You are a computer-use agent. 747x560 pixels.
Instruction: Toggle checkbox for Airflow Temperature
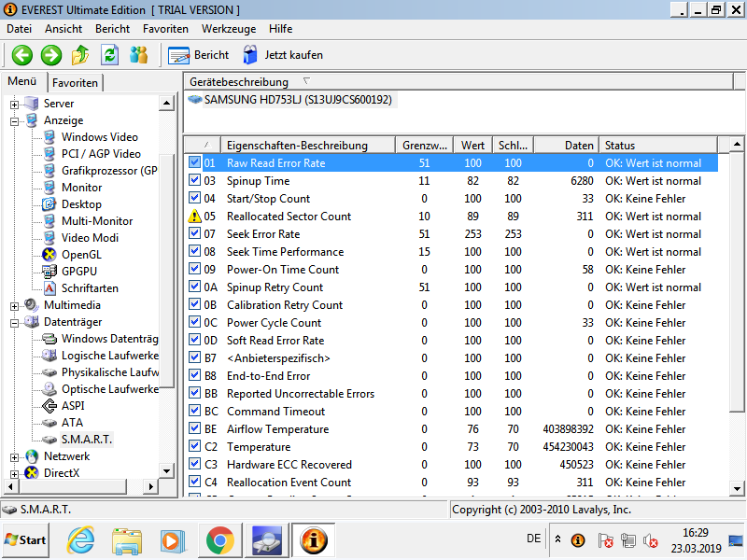click(194, 428)
